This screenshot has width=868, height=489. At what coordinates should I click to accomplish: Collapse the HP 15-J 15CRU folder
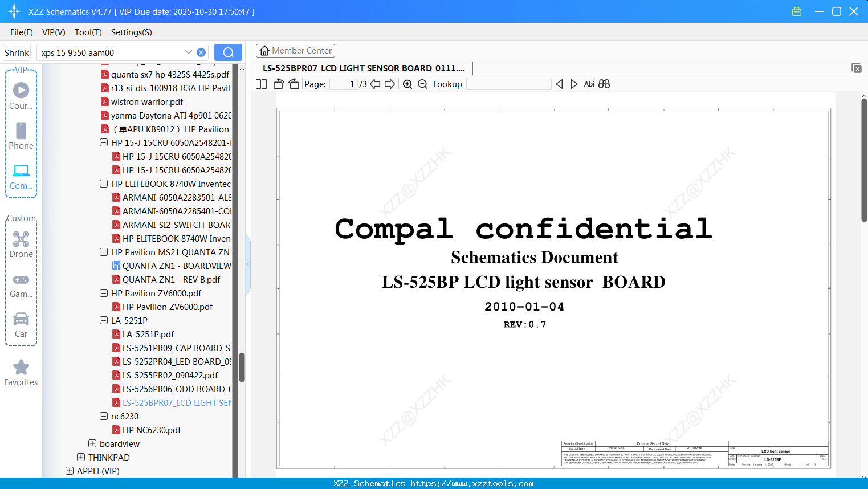104,142
